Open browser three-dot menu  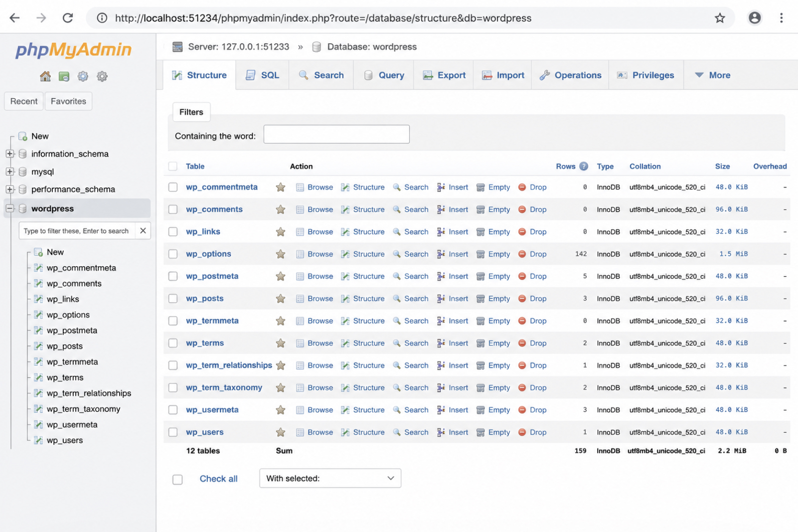781,18
